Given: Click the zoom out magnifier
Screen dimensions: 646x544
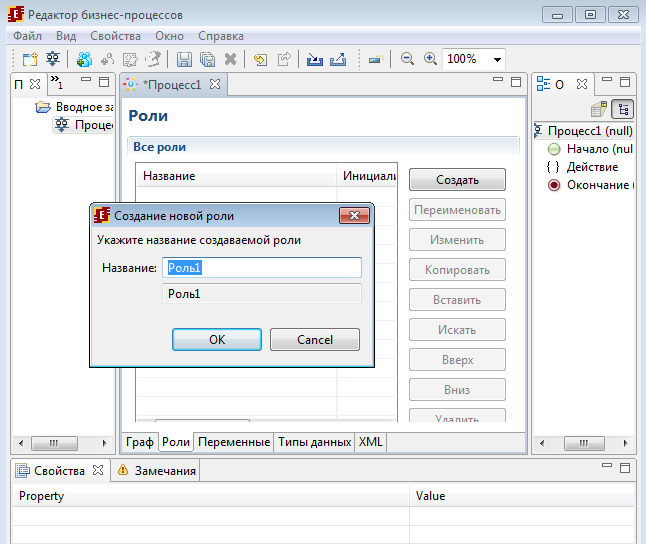Looking at the screenshot, I should coord(407,59).
